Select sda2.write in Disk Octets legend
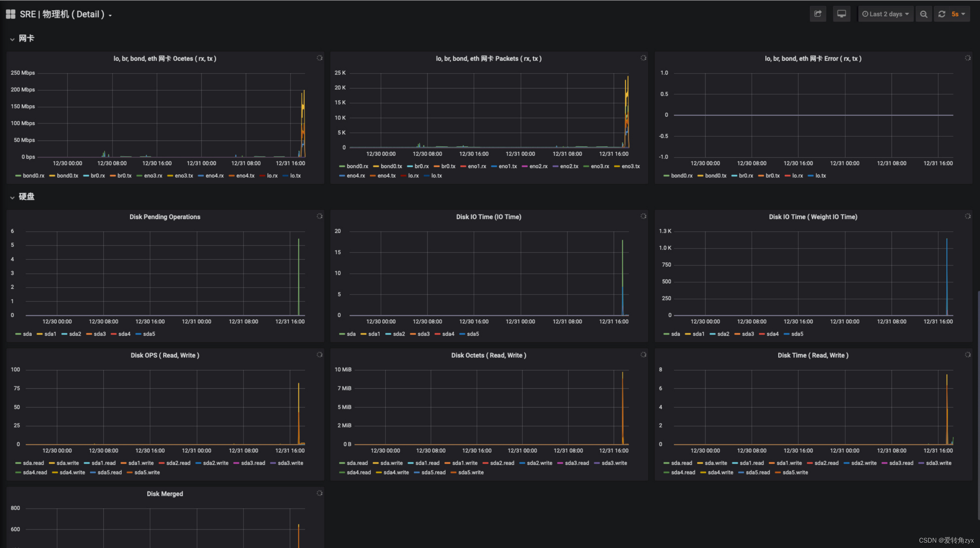Viewport: 980px width, 548px height. [x=539, y=463]
